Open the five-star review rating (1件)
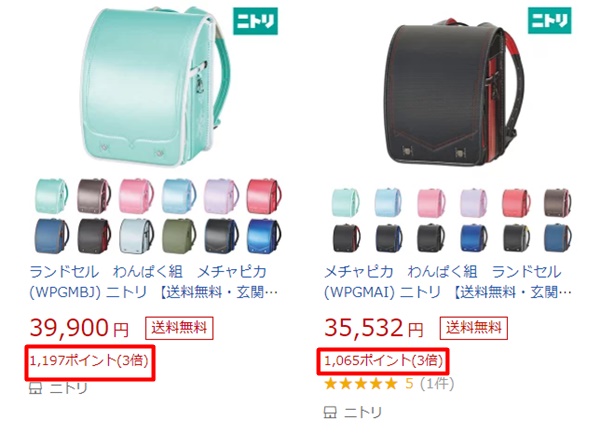 (x=389, y=383)
